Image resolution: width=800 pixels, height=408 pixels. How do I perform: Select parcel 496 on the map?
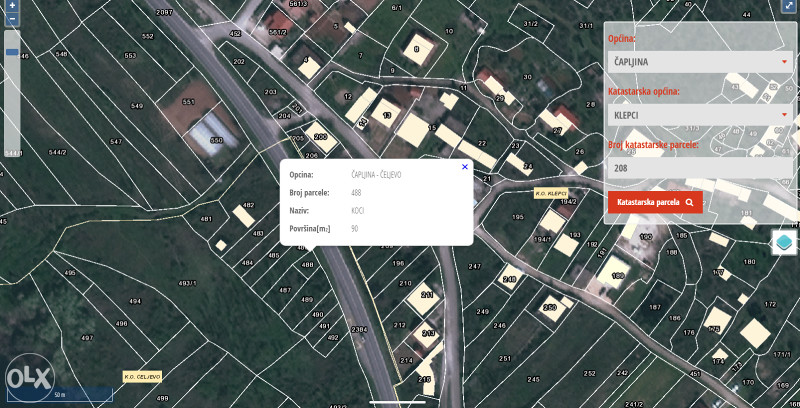click(x=121, y=323)
